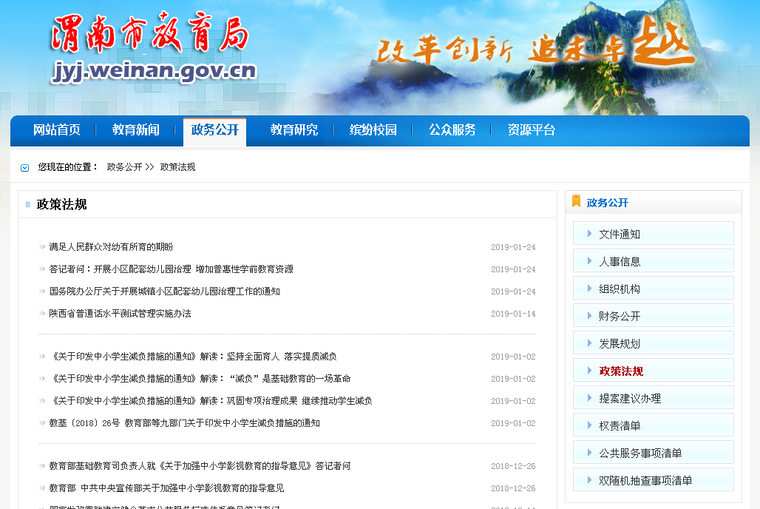Viewport: 760px width, 509px height.
Task: Go to the 资源平台 navigation tab
Action: tap(531, 130)
